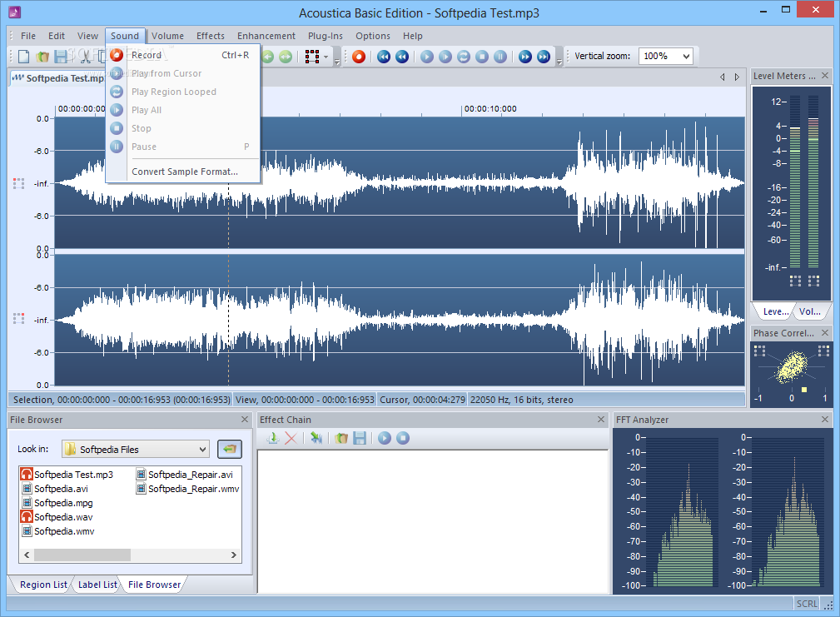Switch to the Region List tab
This screenshot has height=617, width=840.
(x=42, y=585)
